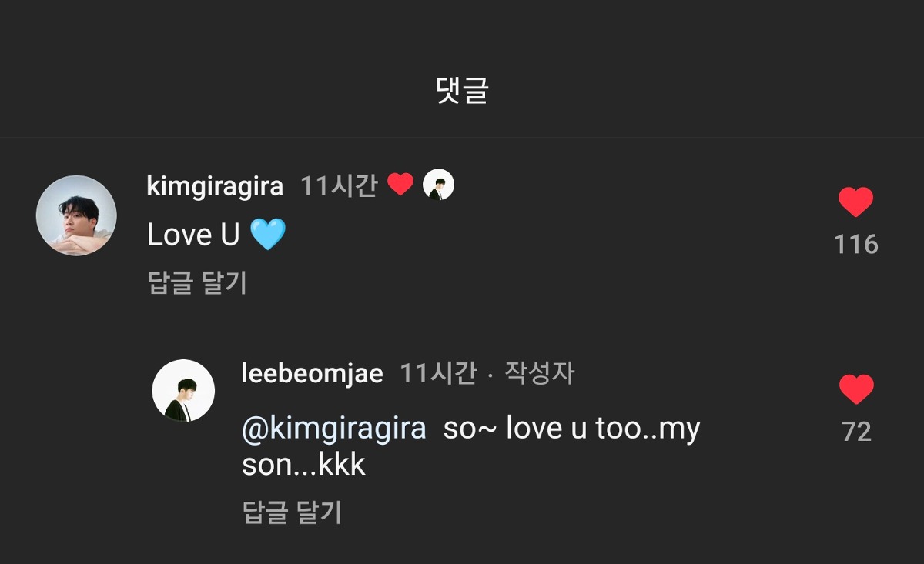Like the kimgiragira comment with the heart
This screenshot has width=924, height=564.
855,202
